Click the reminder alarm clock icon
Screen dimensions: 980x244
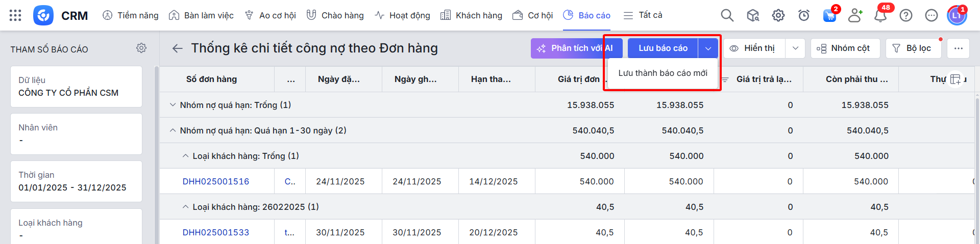coord(804,16)
